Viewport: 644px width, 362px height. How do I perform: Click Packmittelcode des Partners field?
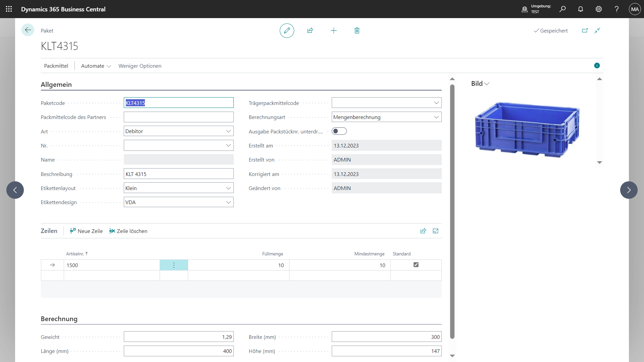[178, 117]
